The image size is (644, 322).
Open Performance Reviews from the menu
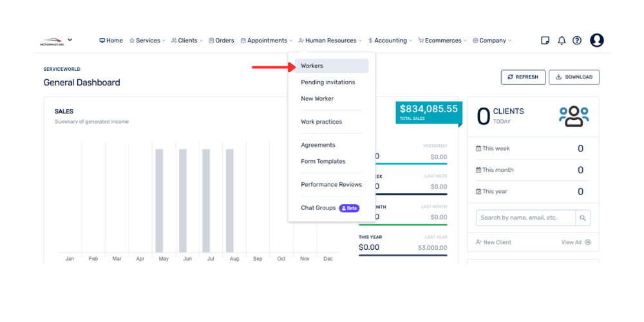point(331,185)
